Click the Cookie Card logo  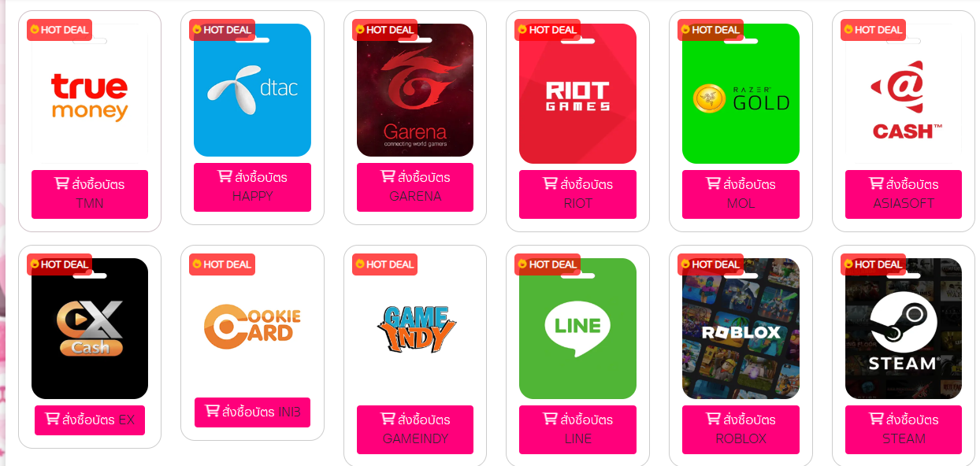[252, 326]
